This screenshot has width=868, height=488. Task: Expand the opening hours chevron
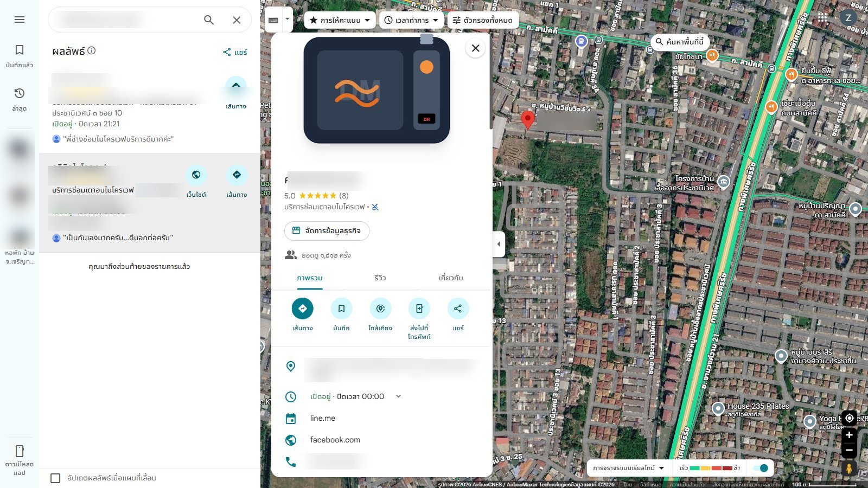tap(398, 396)
